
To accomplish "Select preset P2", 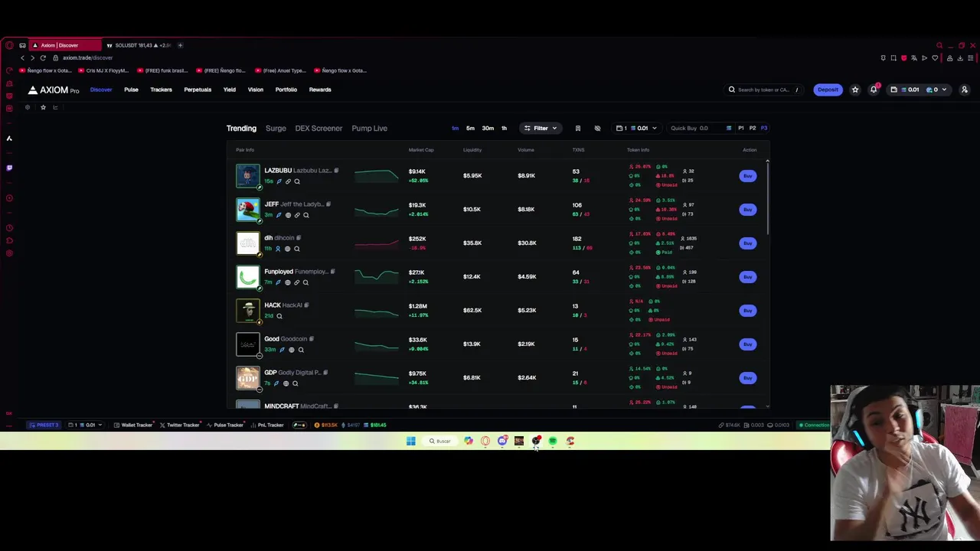I will 752,128.
